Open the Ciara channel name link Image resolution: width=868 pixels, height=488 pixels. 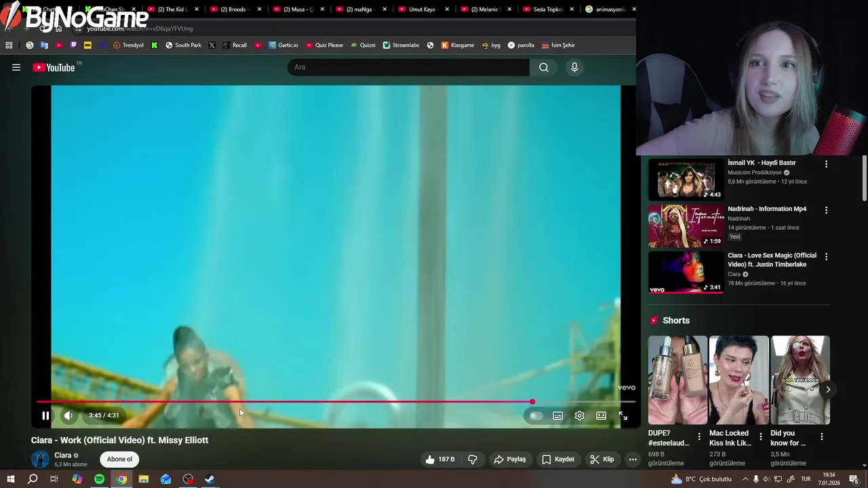tap(63, 455)
